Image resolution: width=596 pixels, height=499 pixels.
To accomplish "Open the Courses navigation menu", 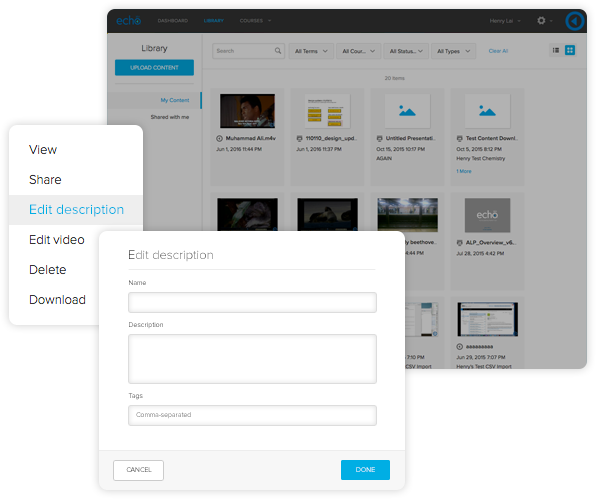I will (255, 21).
